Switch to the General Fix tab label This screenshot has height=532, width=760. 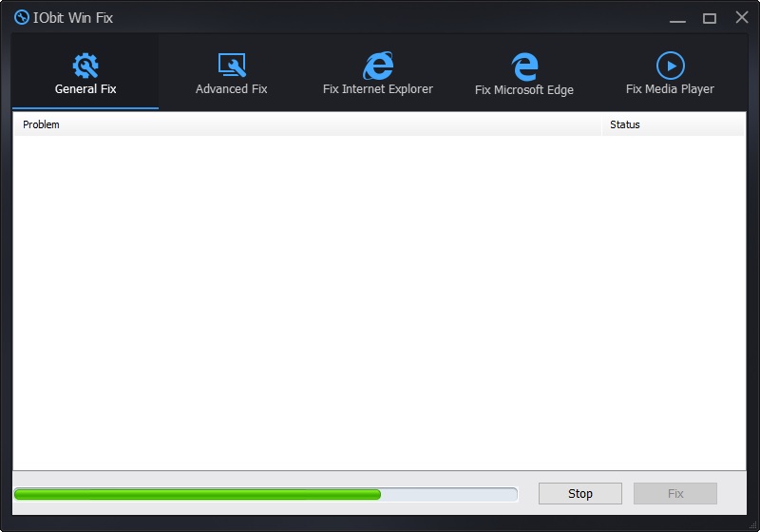85,89
